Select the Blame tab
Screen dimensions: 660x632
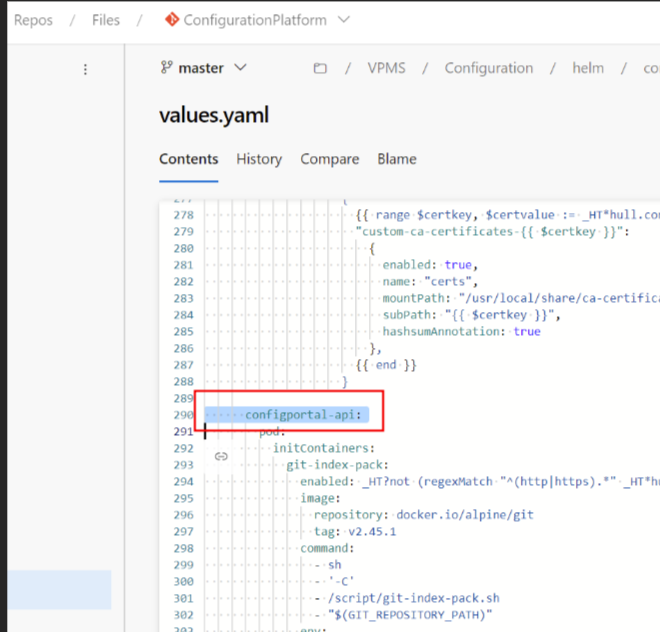(397, 159)
